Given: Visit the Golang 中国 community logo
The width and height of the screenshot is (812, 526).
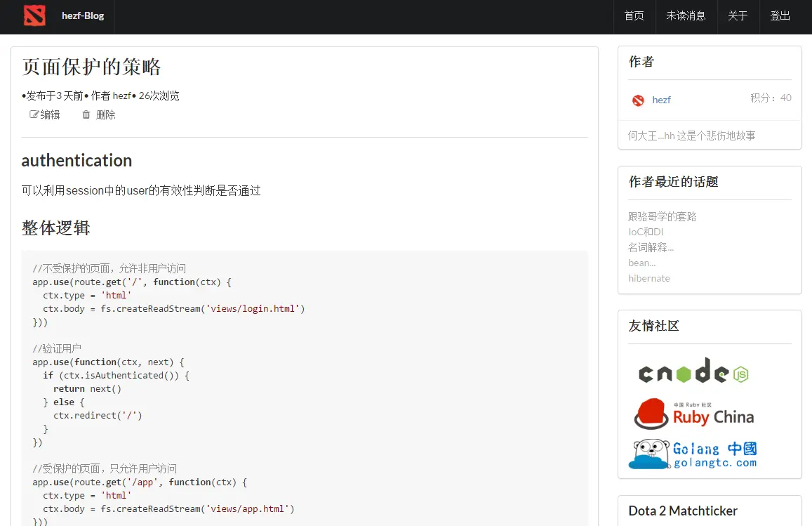Looking at the screenshot, I should (x=693, y=454).
